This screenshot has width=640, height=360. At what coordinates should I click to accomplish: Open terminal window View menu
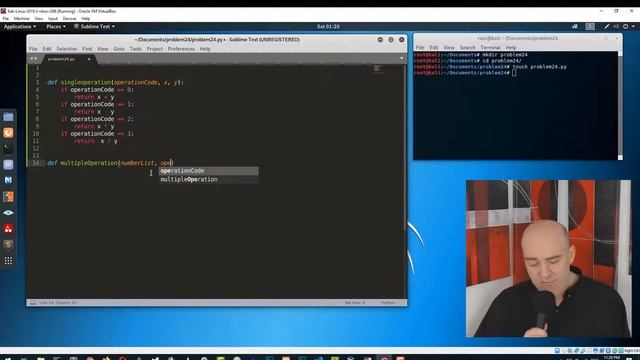tap(449, 48)
